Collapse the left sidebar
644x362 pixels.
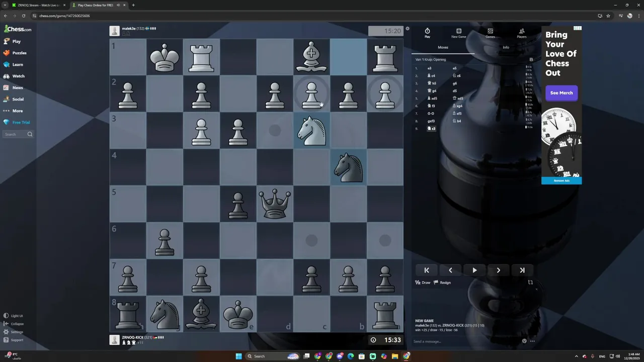point(14,324)
